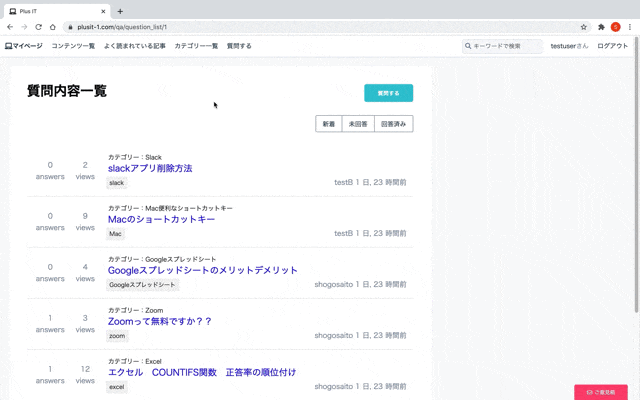This screenshot has height=400, width=640.
Task: Open マイページ in the navigation
Action: pyautogui.click(x=24, y=46)
